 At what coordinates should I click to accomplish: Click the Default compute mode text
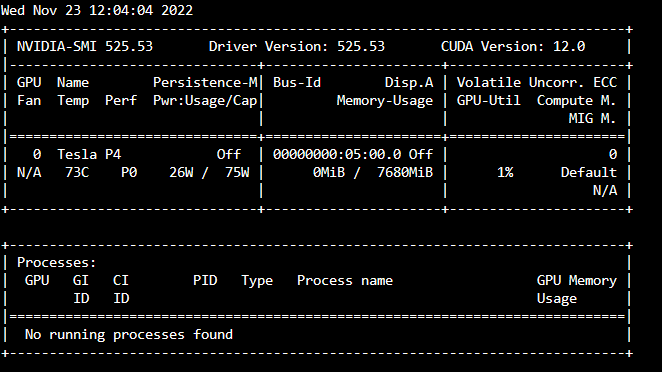tap(589, 172)
